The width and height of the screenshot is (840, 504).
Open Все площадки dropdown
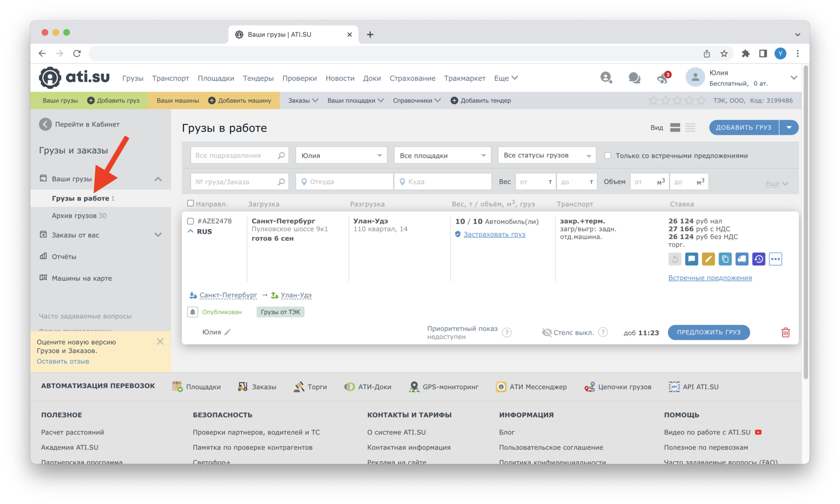pyautogui.click(x=442, y=155)
